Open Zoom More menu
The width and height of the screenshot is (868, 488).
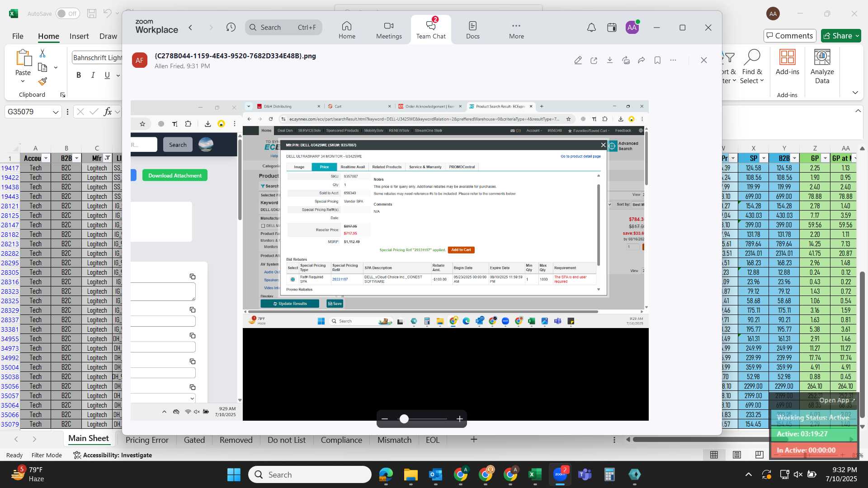[x=516, y=30]
